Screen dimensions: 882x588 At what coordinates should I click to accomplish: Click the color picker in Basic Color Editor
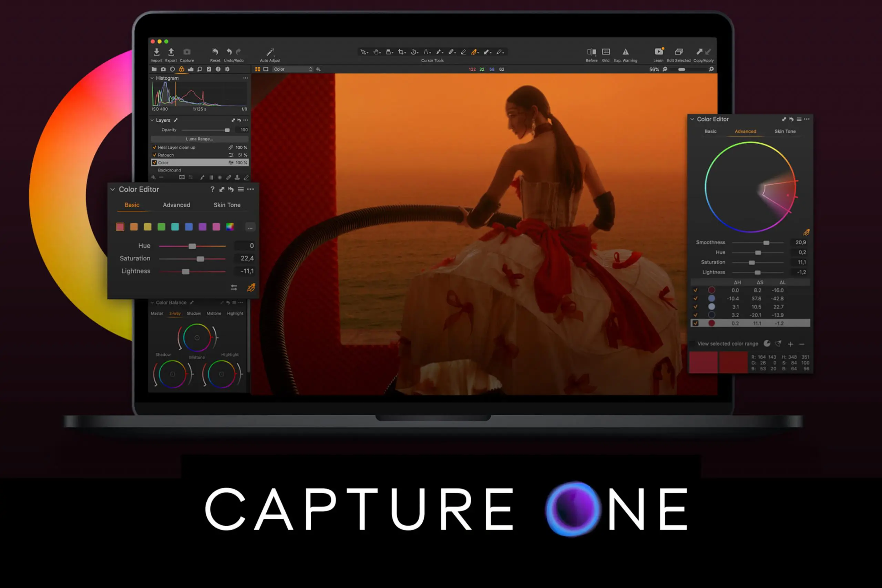coord(251,288)
